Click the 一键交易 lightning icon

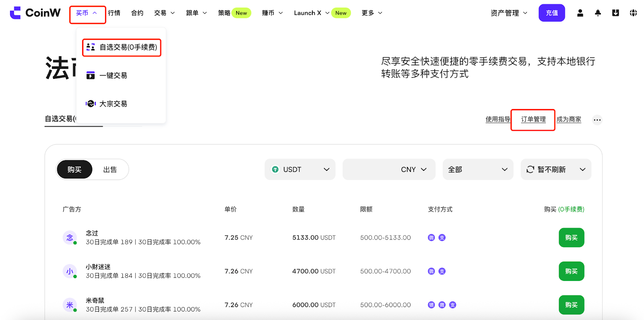pos(91,75)
